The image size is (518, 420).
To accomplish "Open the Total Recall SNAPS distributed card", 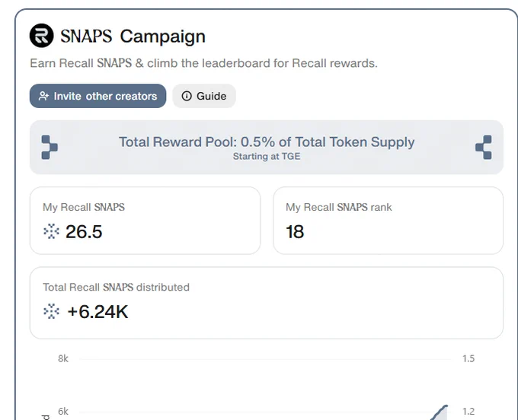I will click(267, 303).
